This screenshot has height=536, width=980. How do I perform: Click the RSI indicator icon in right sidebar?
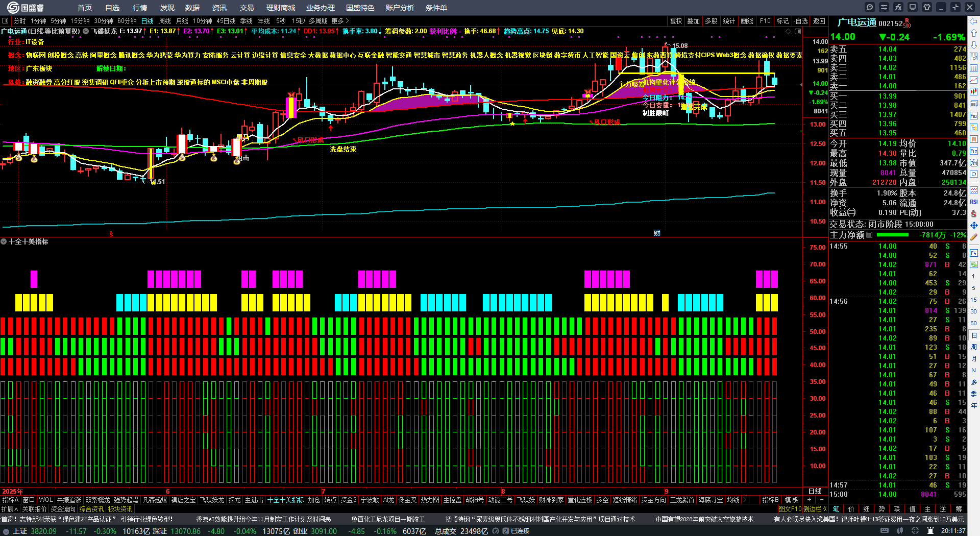click(974, 202)
